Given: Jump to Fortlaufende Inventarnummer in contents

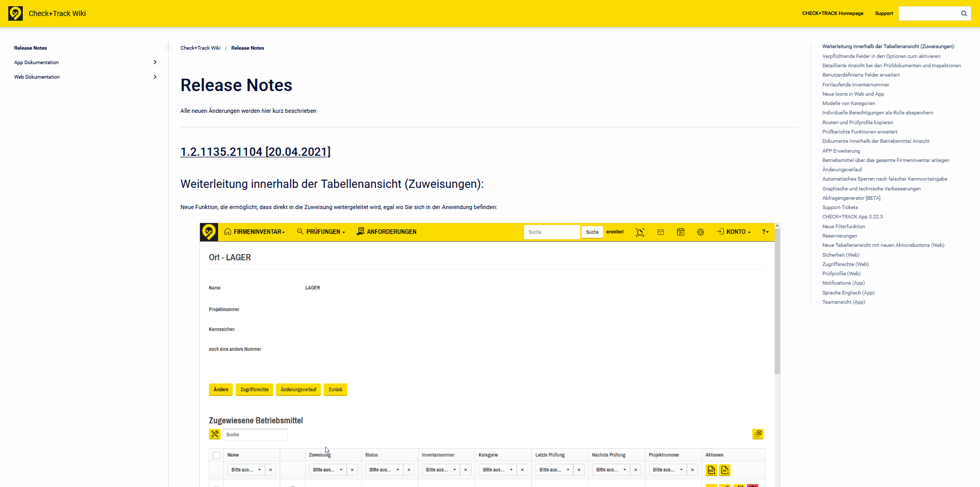Looking at the screenshot, I should pyautogui.click(x=856, y=85).
